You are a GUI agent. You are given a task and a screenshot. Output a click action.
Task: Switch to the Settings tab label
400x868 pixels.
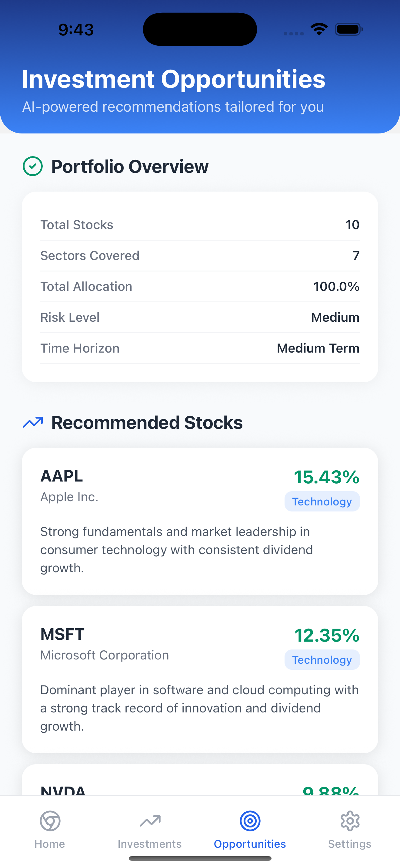pos(350,844)
